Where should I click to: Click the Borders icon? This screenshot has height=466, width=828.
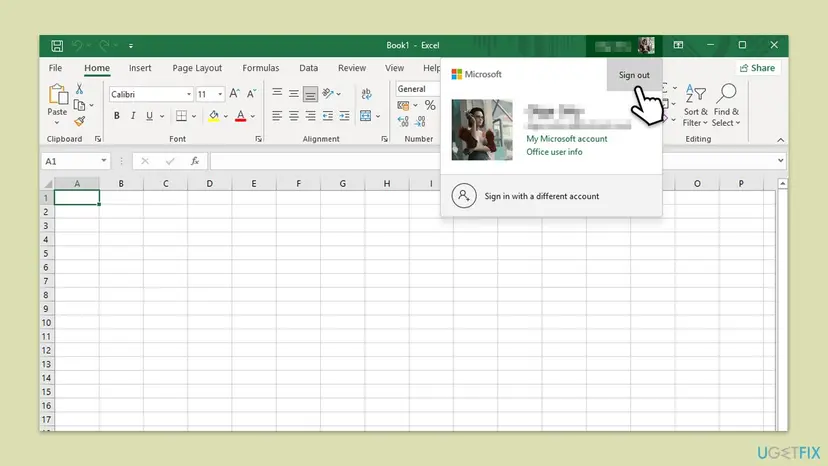(181, 116)
